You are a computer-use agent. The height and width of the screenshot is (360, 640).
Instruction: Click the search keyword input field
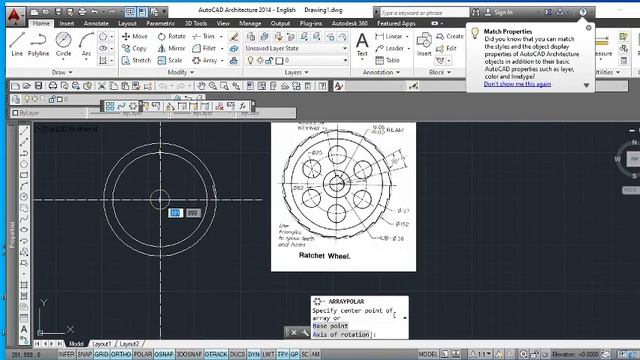coord(424,13)
